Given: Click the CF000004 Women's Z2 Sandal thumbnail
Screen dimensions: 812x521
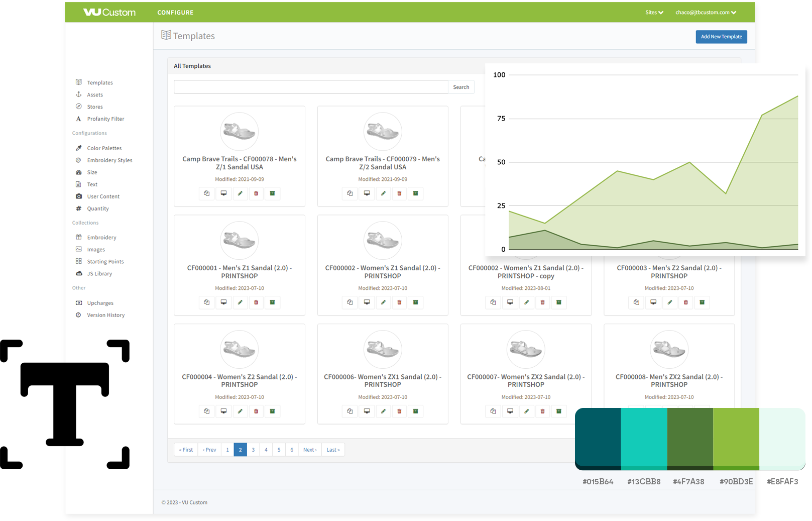Looking at the screenshot, I should [x=240, y=349].
